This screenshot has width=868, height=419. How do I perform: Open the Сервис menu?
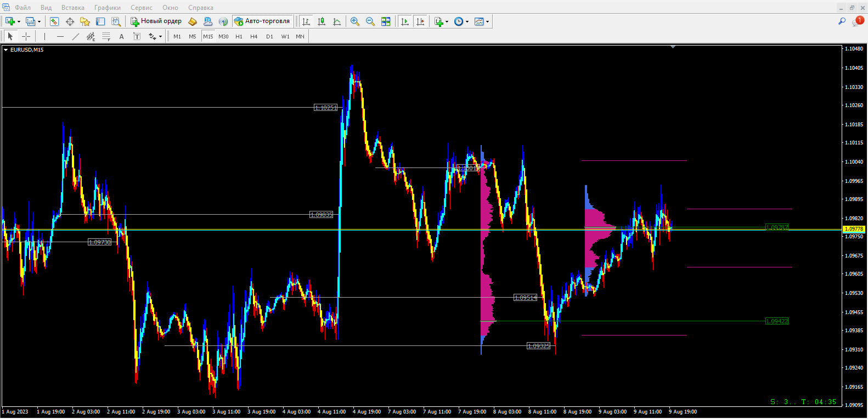(x=141, y=8)
